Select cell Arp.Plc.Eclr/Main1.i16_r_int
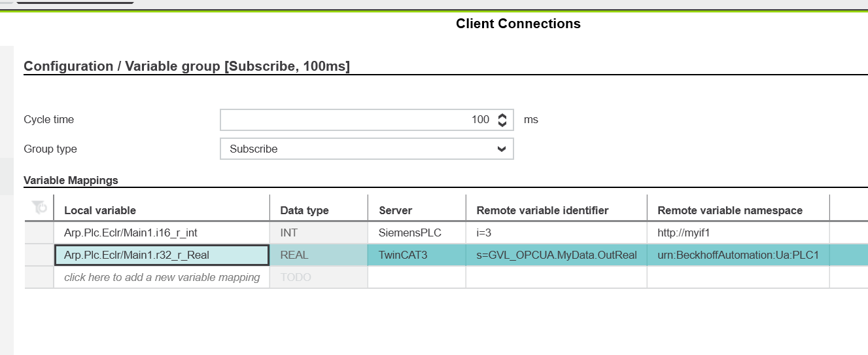The image size is (868, 355). tap(162, 233)
